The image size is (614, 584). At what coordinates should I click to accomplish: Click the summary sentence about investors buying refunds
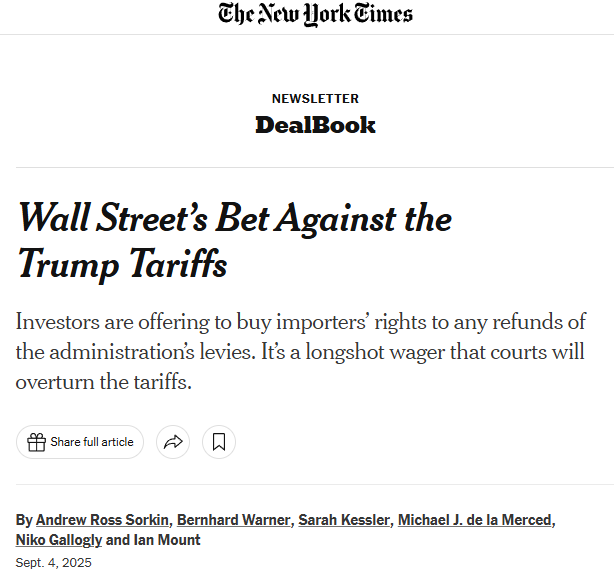300,323
